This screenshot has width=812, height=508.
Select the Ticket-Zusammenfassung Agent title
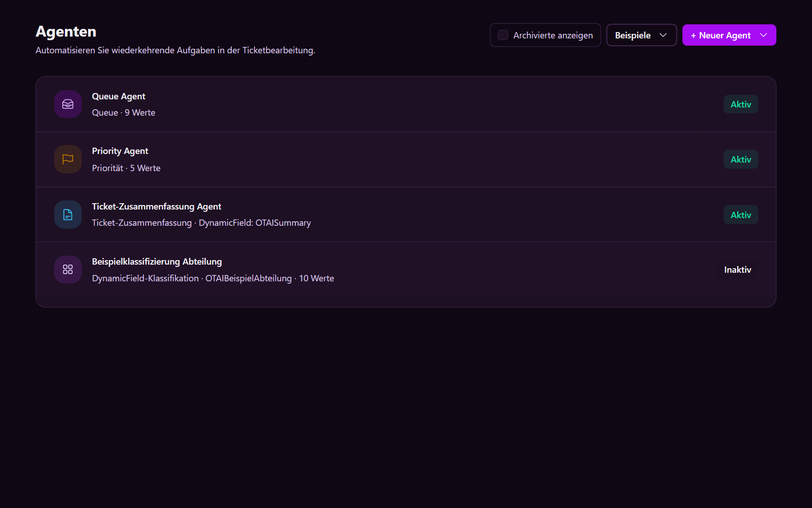(x=157, y=206)
